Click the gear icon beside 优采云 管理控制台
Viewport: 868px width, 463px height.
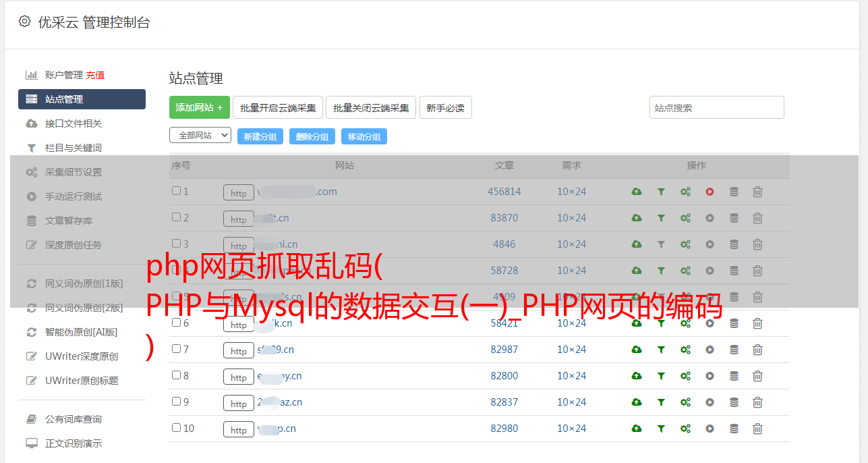(x=24, y=22)
